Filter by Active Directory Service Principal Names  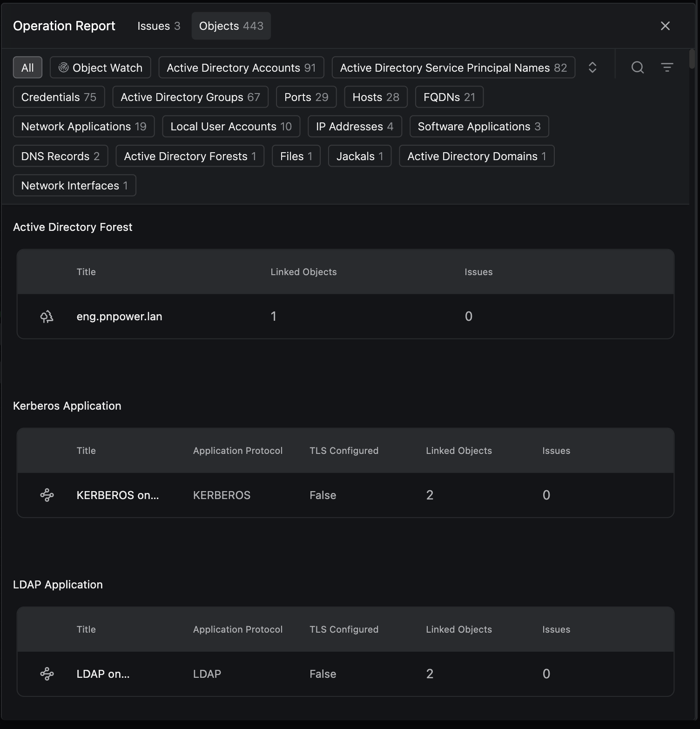pos(453,68)
